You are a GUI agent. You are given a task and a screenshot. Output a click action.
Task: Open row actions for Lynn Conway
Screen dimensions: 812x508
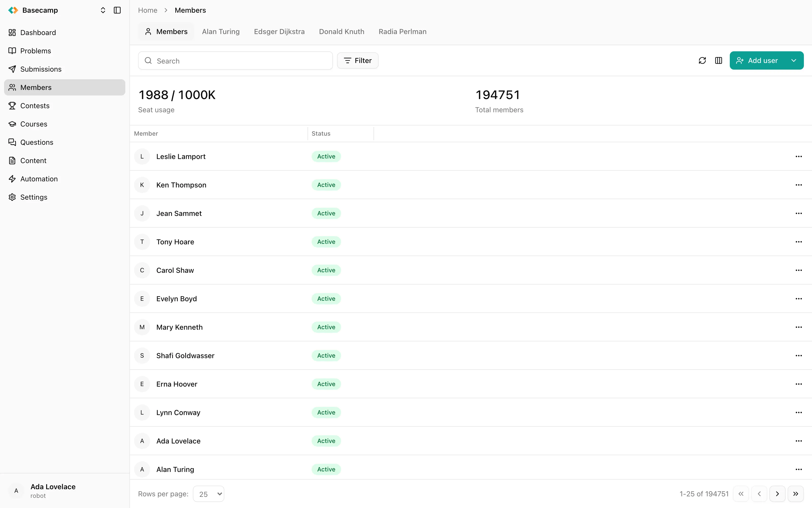click(799, 412)
